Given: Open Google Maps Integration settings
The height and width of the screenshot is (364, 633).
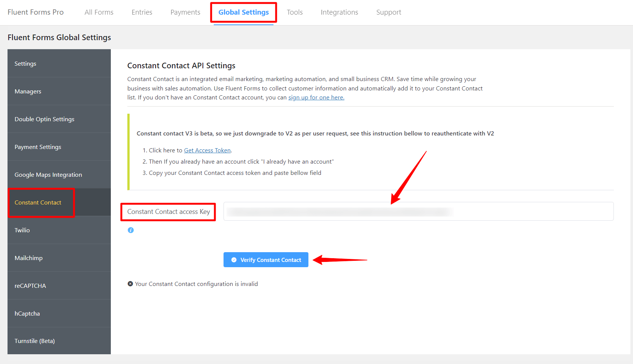Looking at the screenshot, I should coord(48,175).
